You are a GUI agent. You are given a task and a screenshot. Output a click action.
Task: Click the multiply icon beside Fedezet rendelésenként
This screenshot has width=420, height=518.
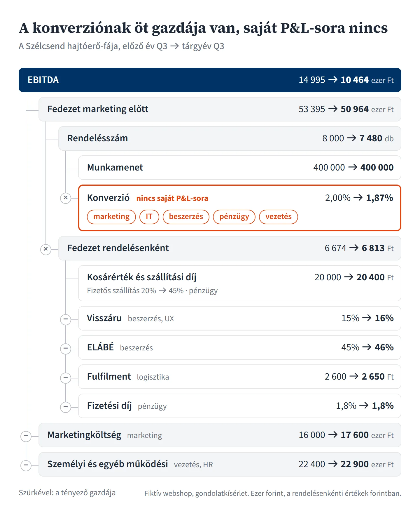(46, 249)
